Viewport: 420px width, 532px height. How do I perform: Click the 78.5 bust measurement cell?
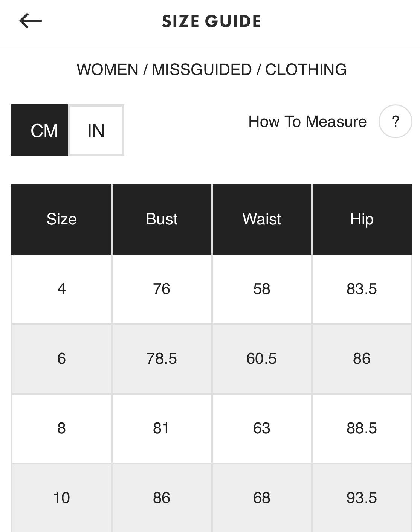tap(162, 358)
